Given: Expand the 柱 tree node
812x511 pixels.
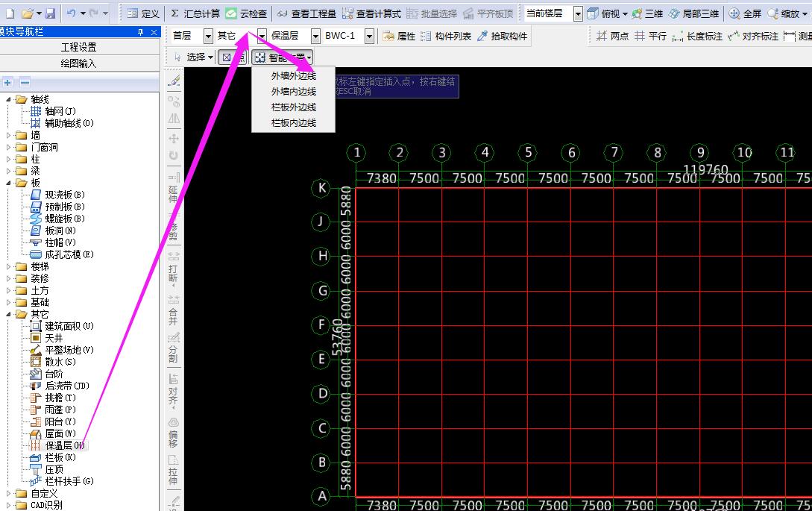Looking at the screenshot, I should pos(7,159).
